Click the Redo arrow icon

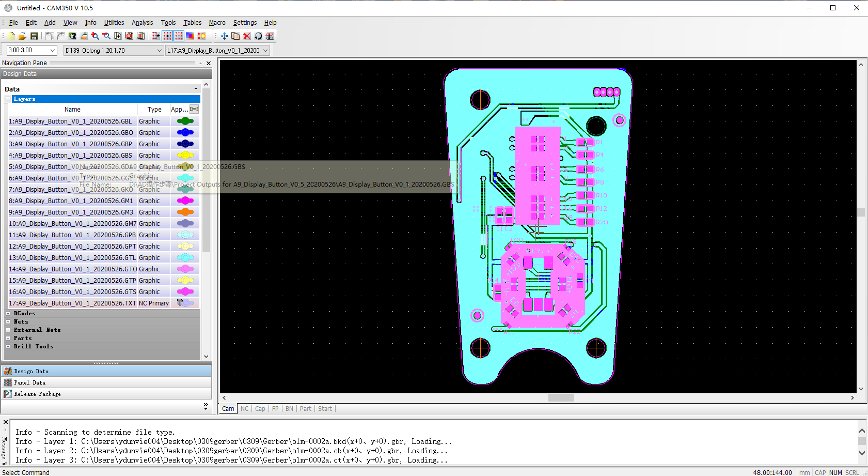(x=60, y=36)
